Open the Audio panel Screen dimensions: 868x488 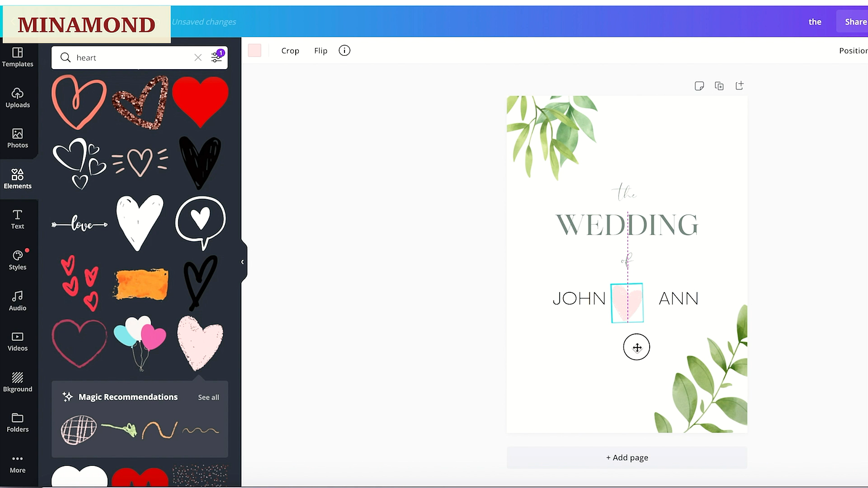[18, 301]
